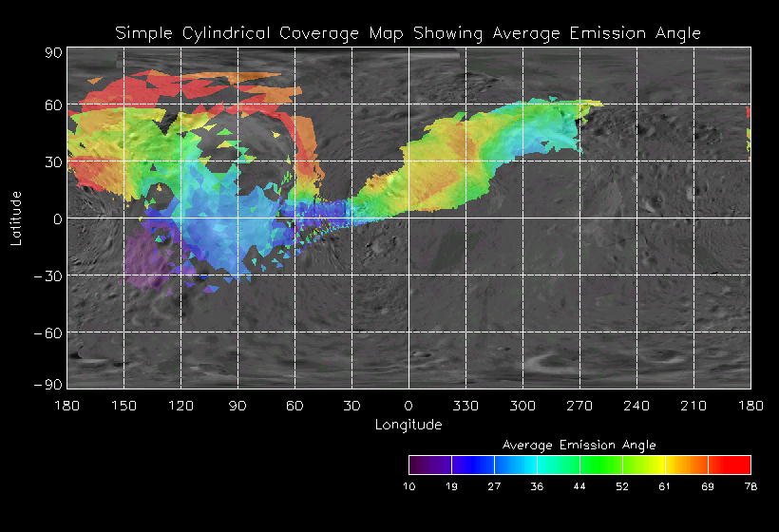Pick the 240 longitude tick label
The height and width of the screenshot is (532, 779).
[x=636, y=406]
